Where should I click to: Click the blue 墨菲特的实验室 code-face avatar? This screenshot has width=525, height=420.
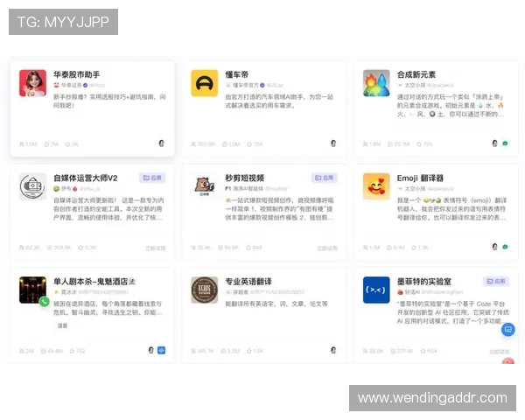(x=376, y=290)
